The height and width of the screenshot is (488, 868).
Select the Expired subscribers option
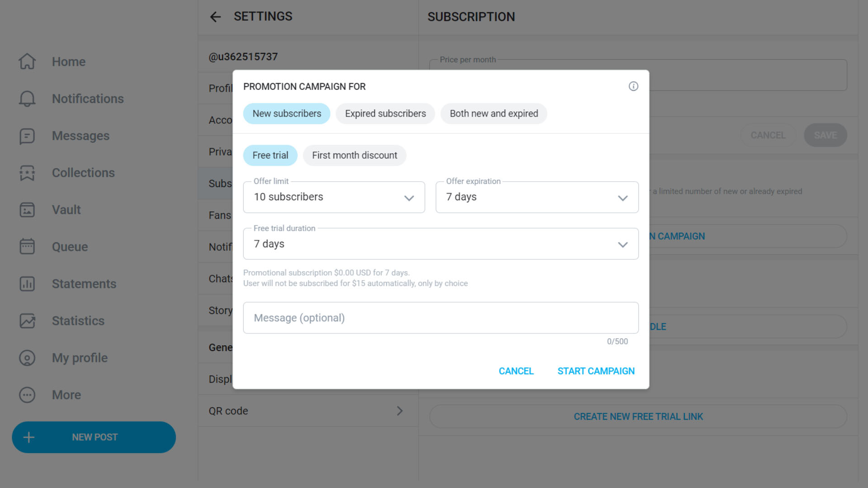(x=385, y=114)
